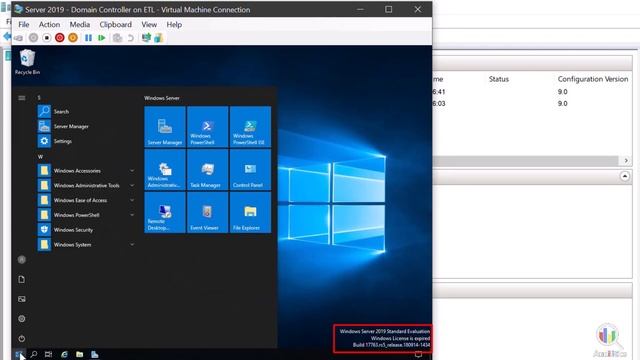640x360 pixels.
Task: Click the green Reset VM button
Action: pyautogui.click(x=102, y=38)
